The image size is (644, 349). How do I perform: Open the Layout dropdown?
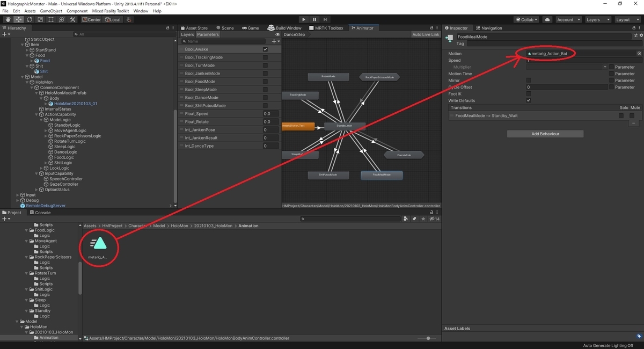[x=627, y=20]
